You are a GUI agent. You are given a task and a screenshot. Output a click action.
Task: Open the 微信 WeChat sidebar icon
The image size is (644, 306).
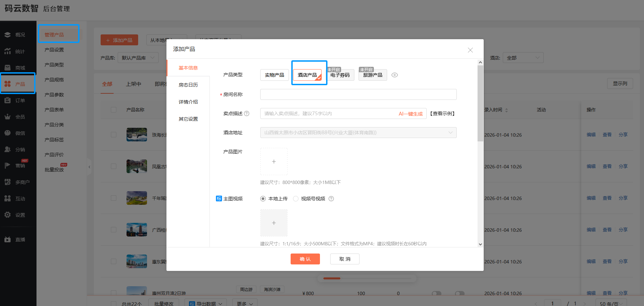click(8, 133)
